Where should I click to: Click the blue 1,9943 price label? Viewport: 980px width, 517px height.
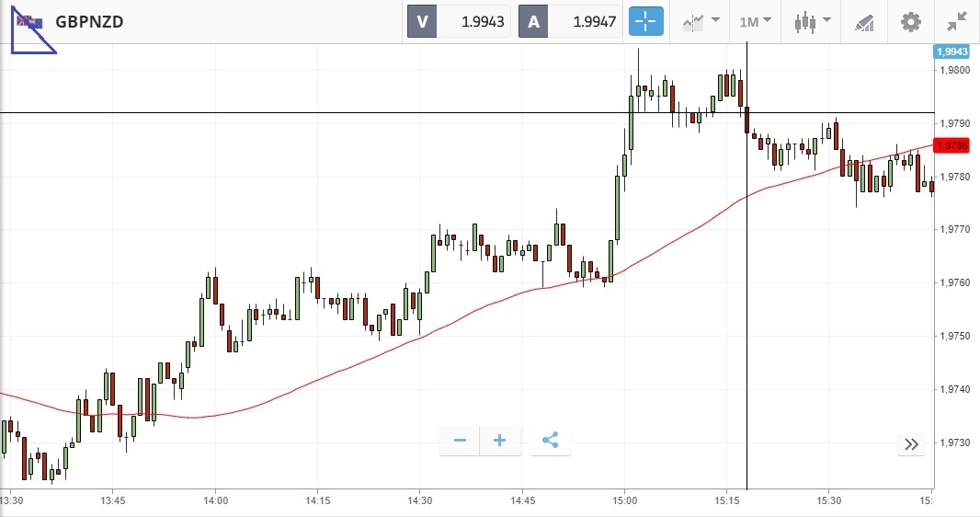click(951, 52)
